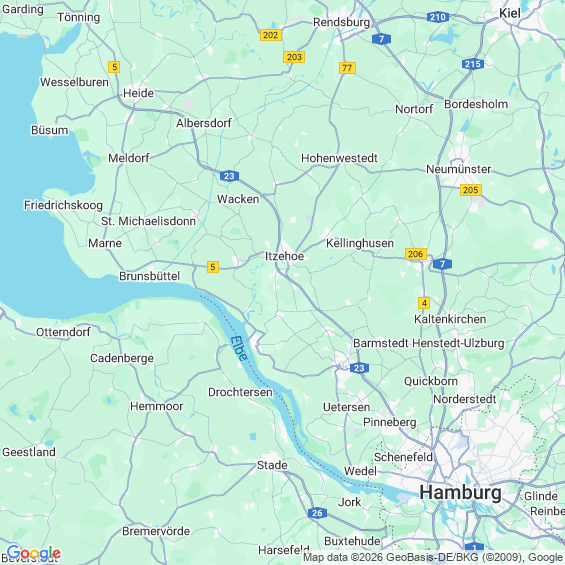The width and height of the screenshot is (565, 565).
Task: Click the Rendsburg town label
Action: (341, 22)
